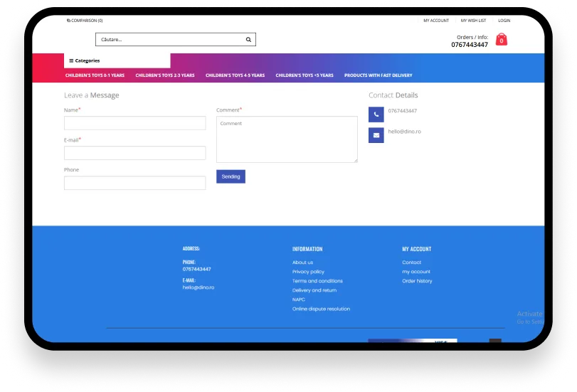Viewport: 577px width, 392px height.
Task: Click the envelope email icon
Action: [x=376, y=135]
